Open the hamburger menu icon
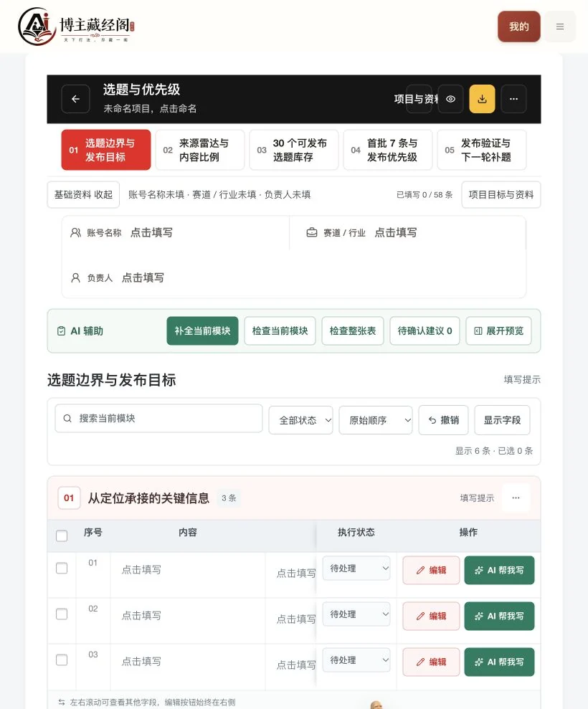Image resolution: width=588 pixels, height=709 pixels. (560, 27)
